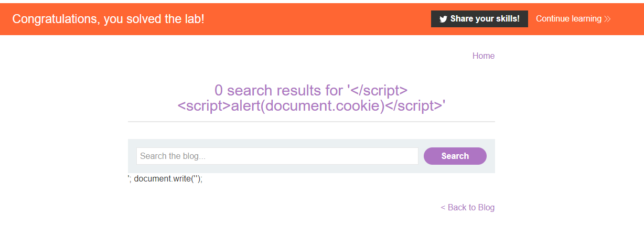Click the double chevron after Continue learning
Image resolution: width=644 pixels, height=235 pixels.
[607, 19]
